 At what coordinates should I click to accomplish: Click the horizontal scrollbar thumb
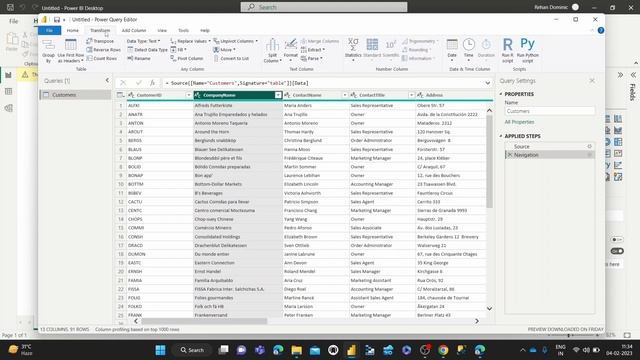204,321
